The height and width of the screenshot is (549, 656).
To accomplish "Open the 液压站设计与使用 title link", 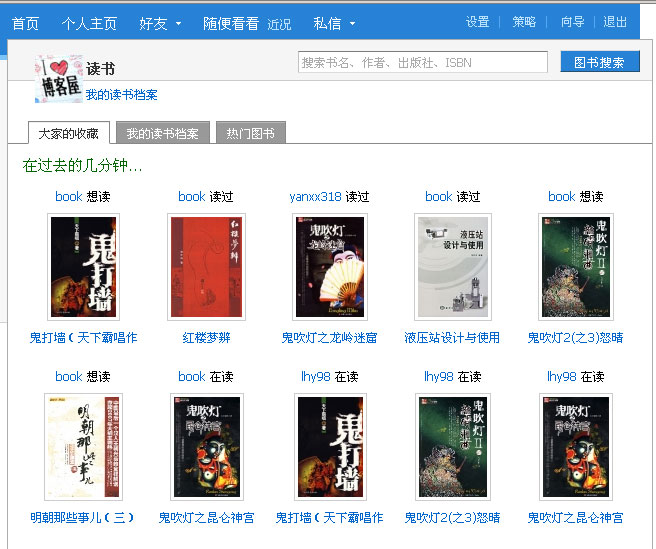I will [x=452, y=337].
